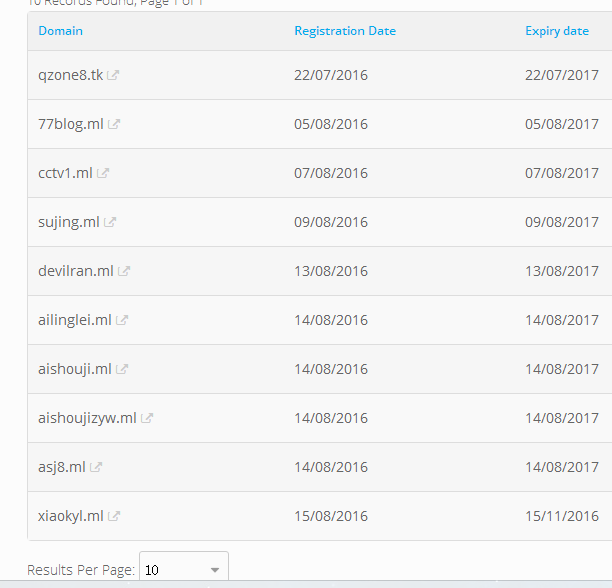
Task: Open external link icon next to asj8.ml
Action: (x=96, y=467)
